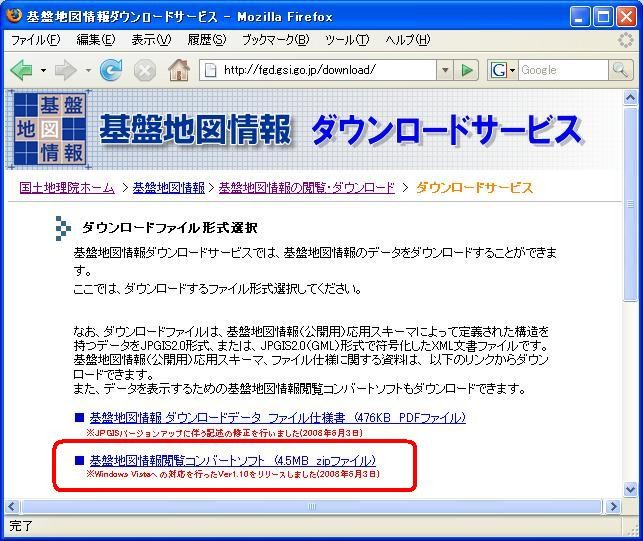643x541 pixels.
Task: Minimize the Firefox window
Action: point(579,17)
